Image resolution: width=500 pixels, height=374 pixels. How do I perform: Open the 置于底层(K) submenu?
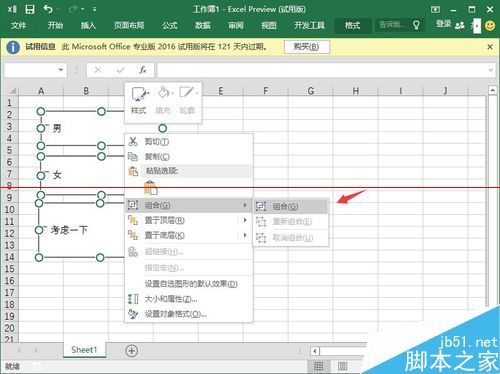click(x=189, y=235)
